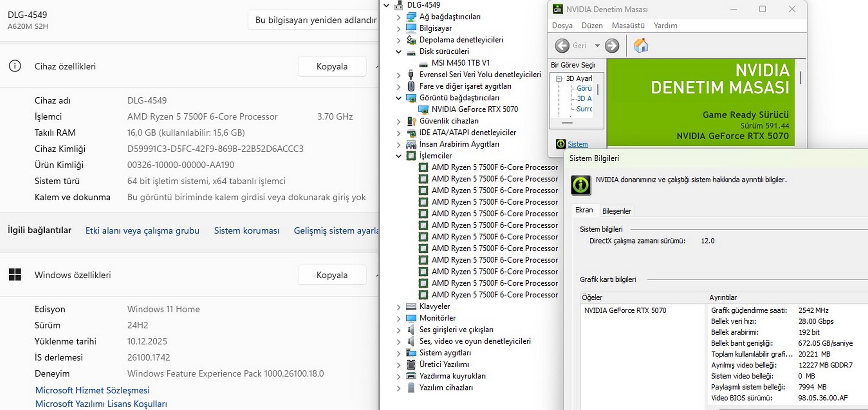Viewport: 868px width, 410px height.
Task: Click the MSI M450 1TB V1 disk icon
Action: click(423, 63)
